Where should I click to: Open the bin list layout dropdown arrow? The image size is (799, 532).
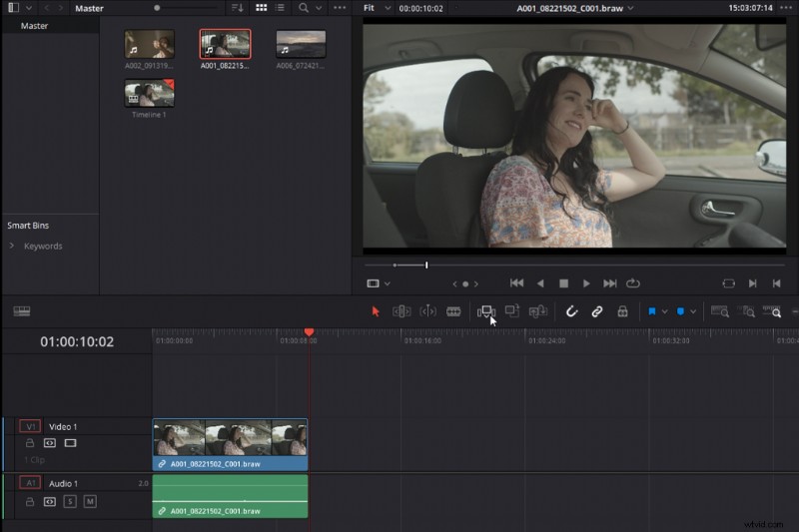coord(29,8)
